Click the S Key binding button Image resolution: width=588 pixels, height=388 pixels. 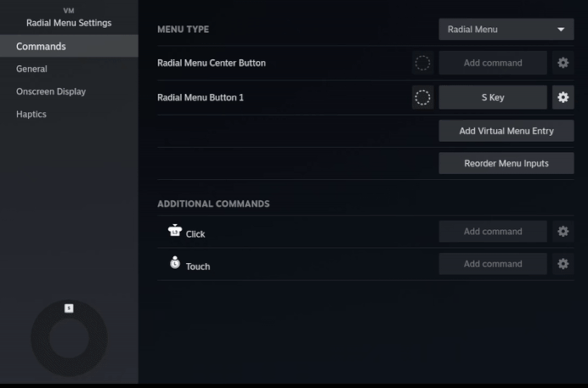[493, 97]
